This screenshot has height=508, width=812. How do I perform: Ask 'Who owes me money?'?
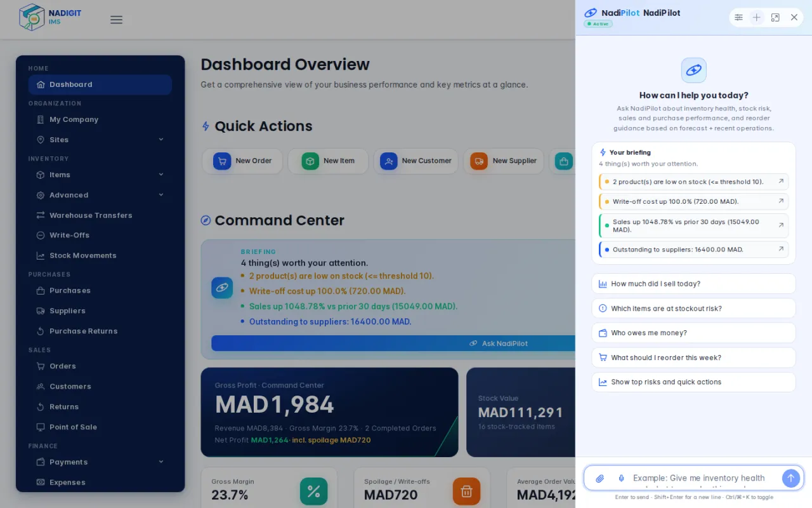click(x=693, y=333)
